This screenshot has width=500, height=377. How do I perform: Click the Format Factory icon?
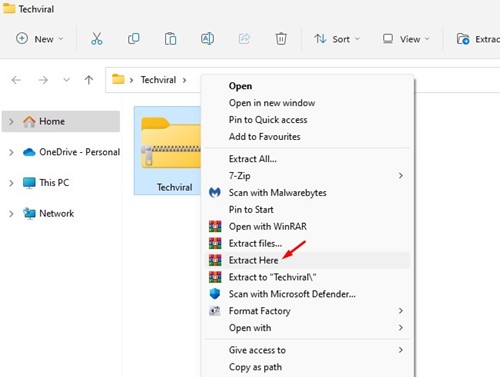[215, 311]
